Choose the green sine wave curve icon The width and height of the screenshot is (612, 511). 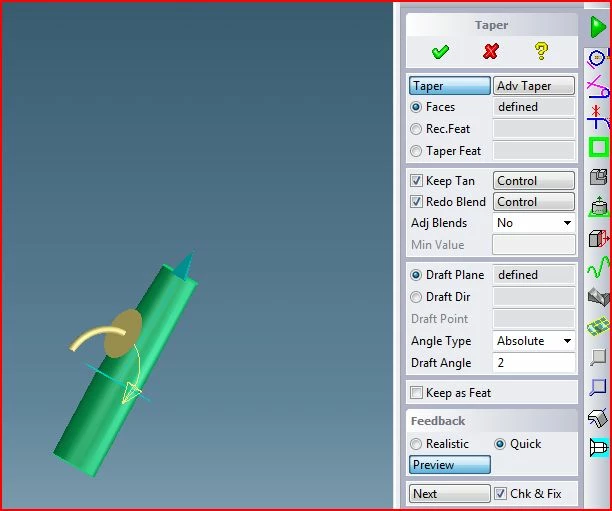[598, 267]
